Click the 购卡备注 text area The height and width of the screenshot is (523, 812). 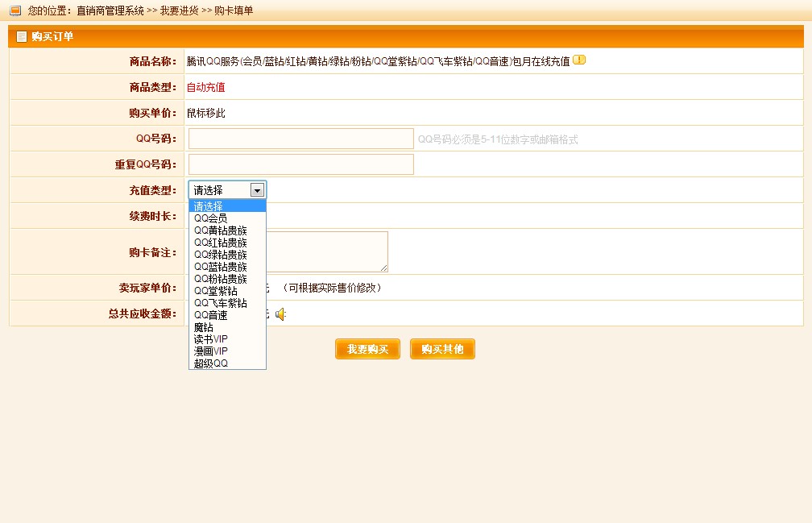click(x=327, y=251)
